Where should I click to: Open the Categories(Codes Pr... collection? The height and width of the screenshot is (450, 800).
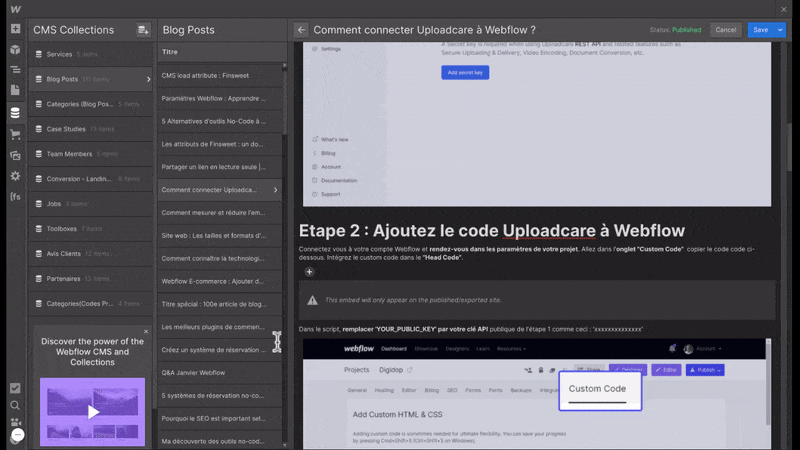[91, 304]
